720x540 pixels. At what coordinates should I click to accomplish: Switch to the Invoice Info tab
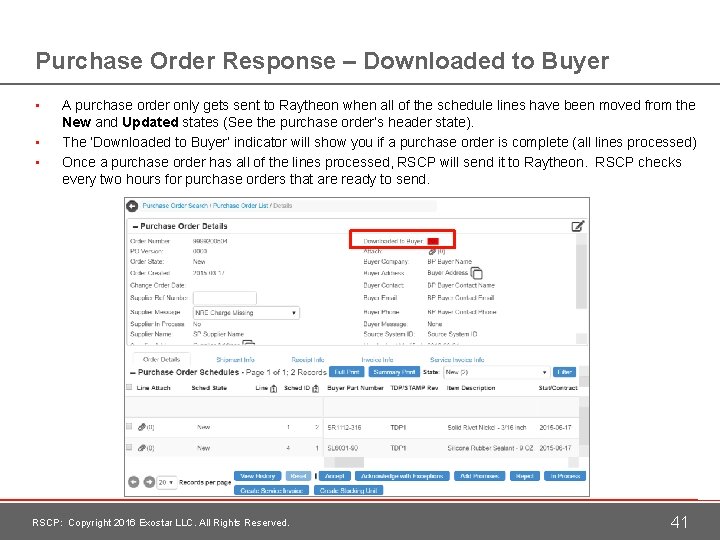[377, 360]
